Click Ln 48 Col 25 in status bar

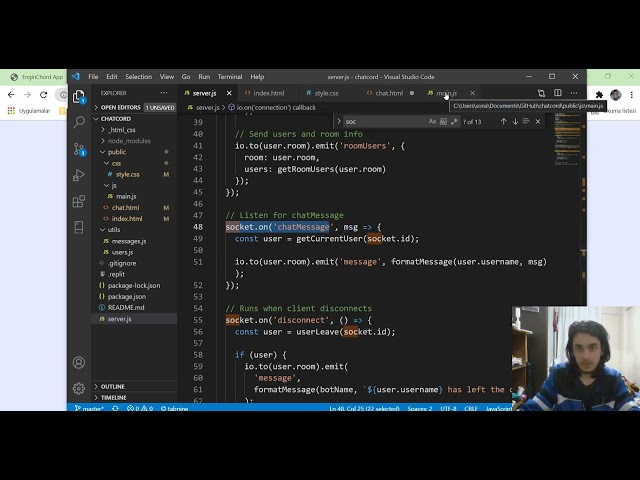(x=364, y=408)
